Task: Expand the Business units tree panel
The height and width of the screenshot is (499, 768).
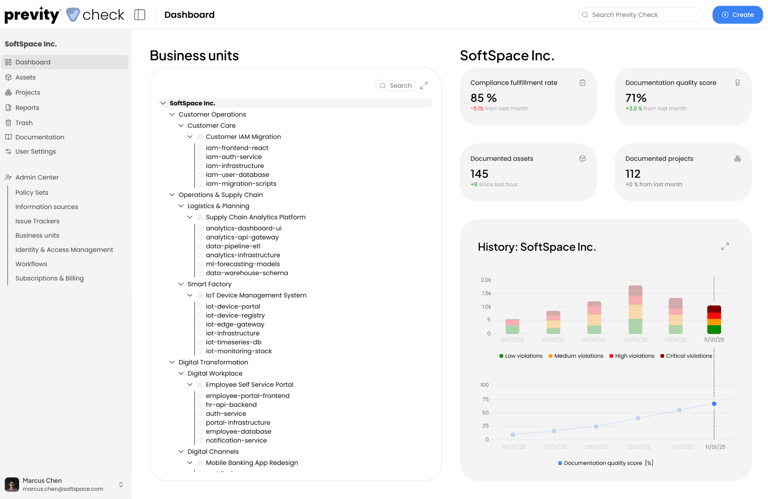Action: (424, 86)
